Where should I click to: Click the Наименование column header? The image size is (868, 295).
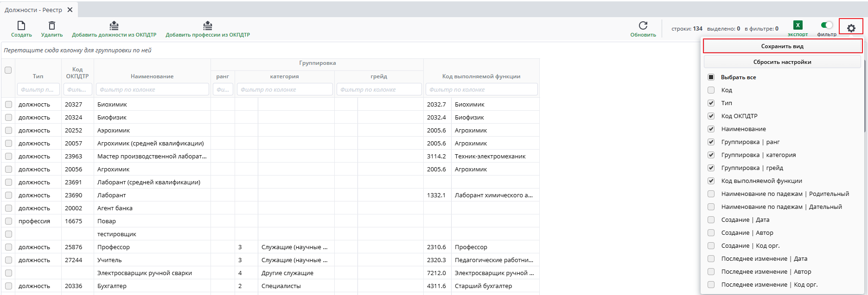point(152,76)
